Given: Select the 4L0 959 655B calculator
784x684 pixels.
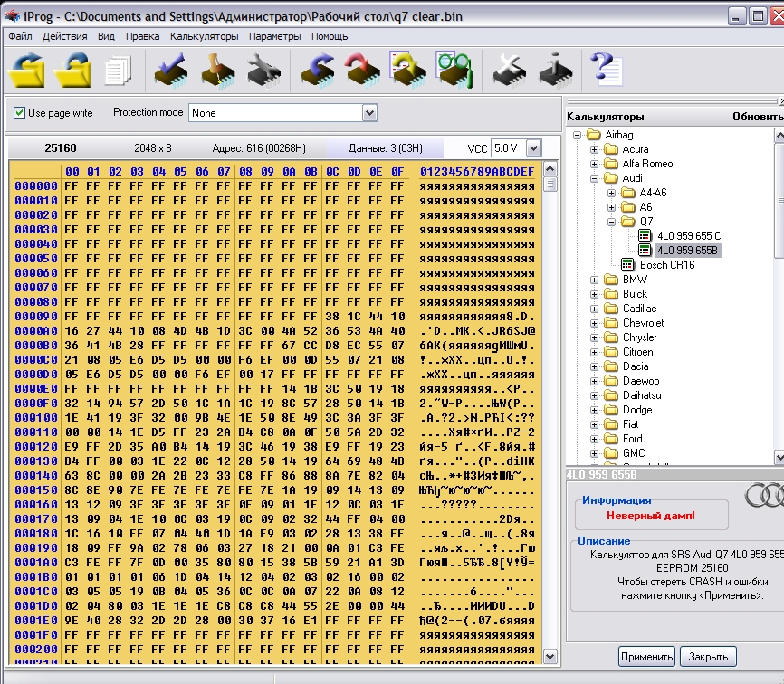Looking at the screenshot, I should (687, 251).
